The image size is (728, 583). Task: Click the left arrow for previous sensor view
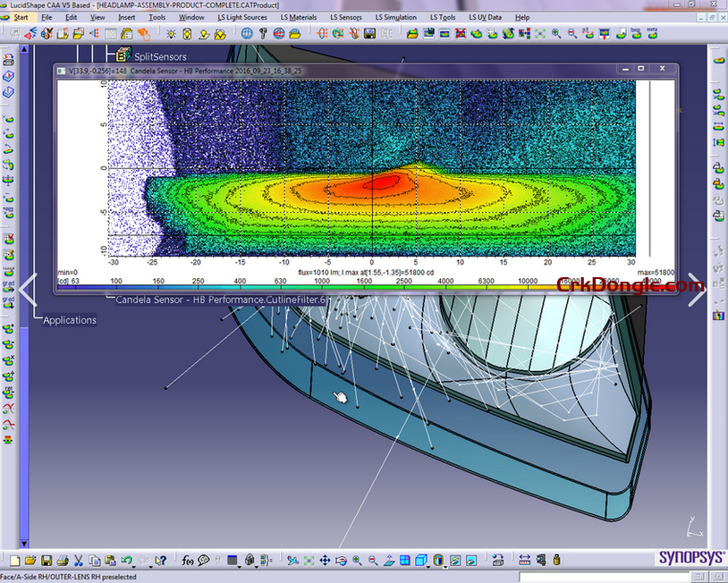28,289
